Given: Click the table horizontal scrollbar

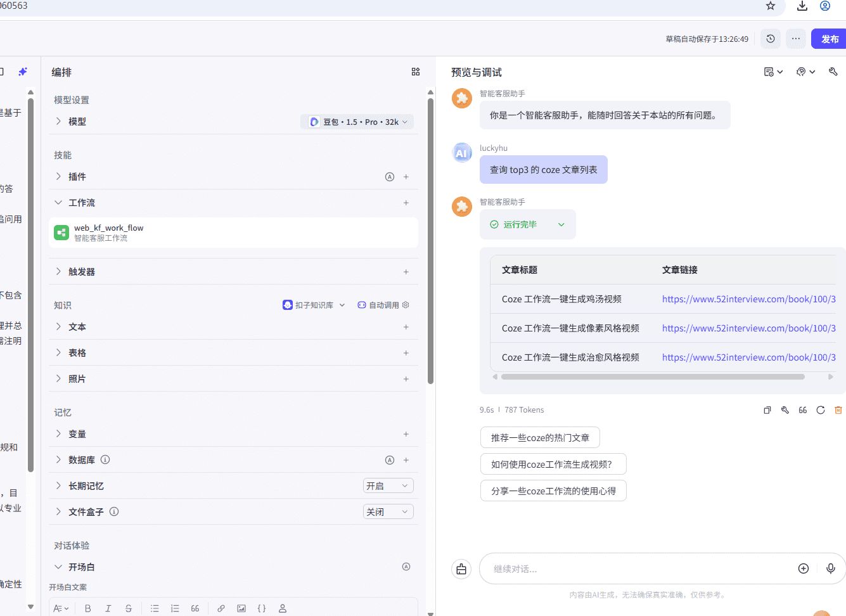Looking at the screenshot, I should [653, 376].
